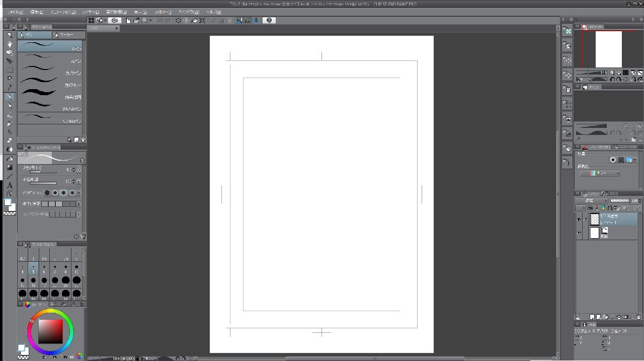Viewport: 644px width, 361px height.
Task: Select the Gradient tool
Action: pyautogui.click(x=10, y=167)
